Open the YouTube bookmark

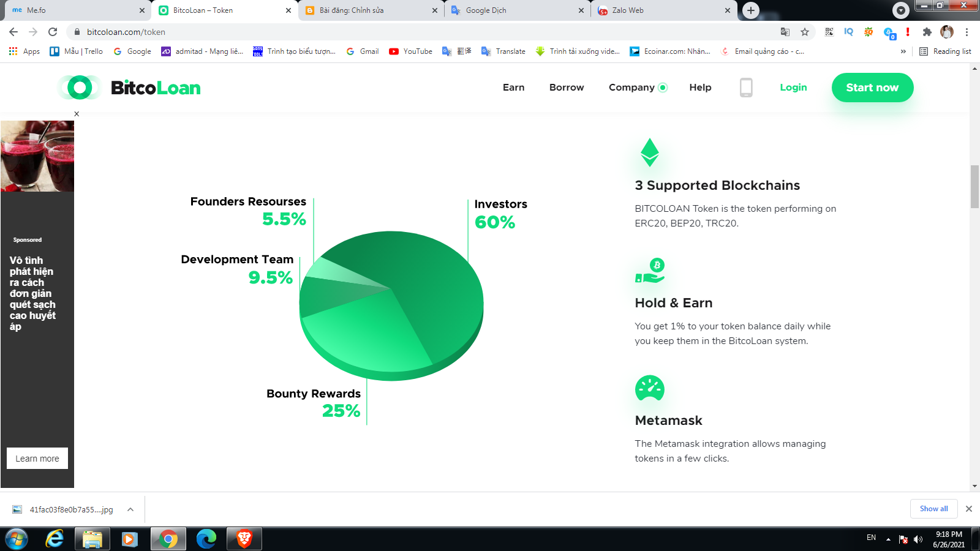pyautogui.click(x=411, y=51)
